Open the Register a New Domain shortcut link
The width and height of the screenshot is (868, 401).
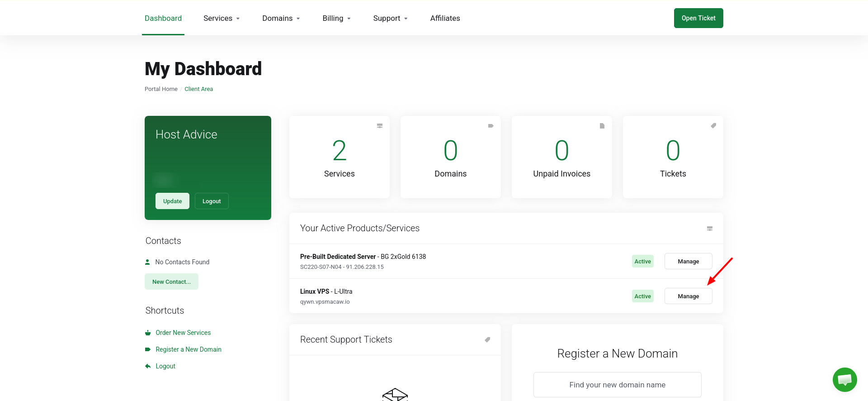(x=189, y=349)
